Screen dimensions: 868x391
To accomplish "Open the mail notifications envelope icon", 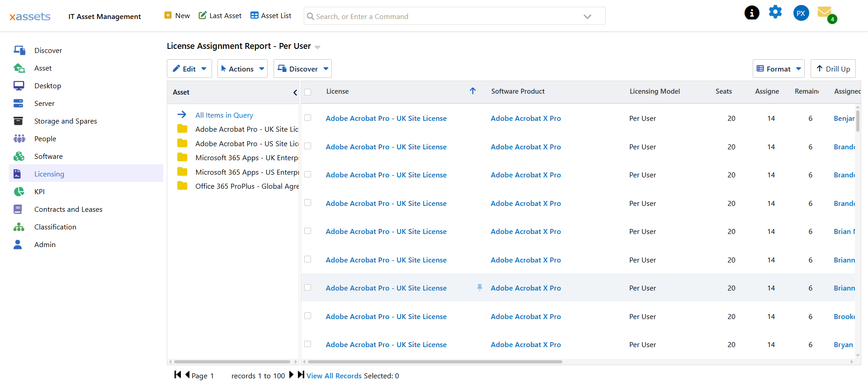I will 825,12.
